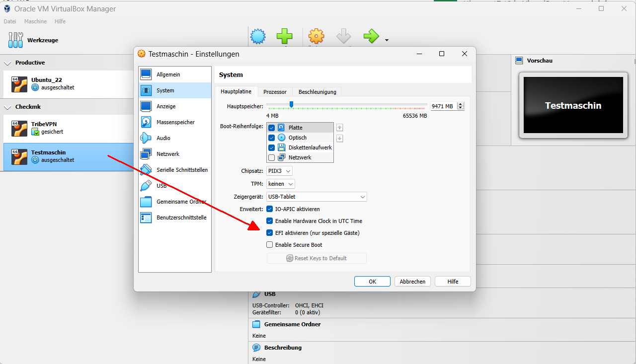636x364 pixels.
Task: Click OK button
Action: [372, 282]
